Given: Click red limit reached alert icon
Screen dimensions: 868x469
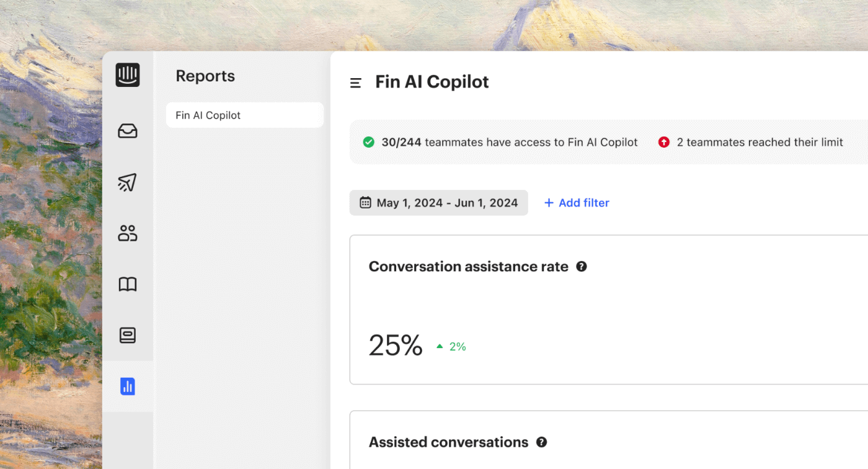Looking at the screenshot, I should (663, 142).
